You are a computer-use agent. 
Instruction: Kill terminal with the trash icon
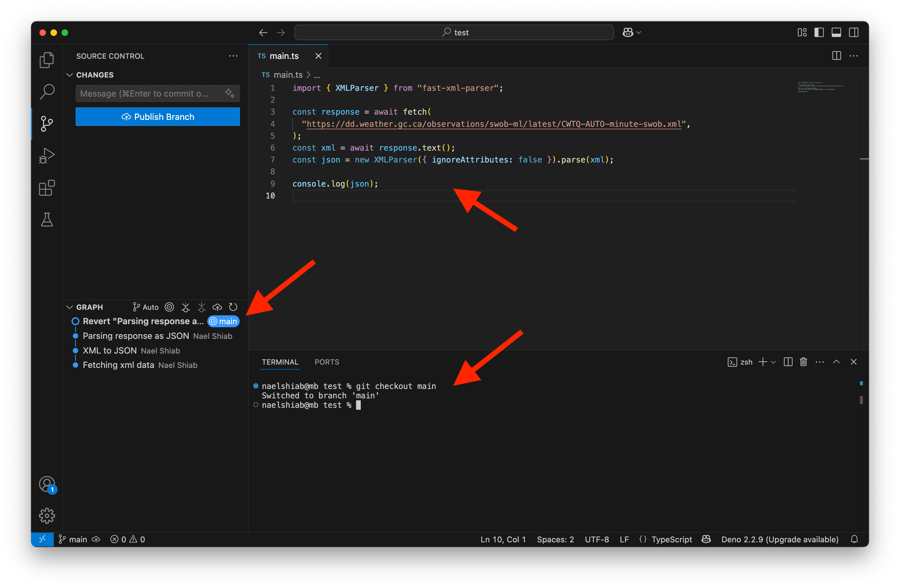(x=804, y=362)
